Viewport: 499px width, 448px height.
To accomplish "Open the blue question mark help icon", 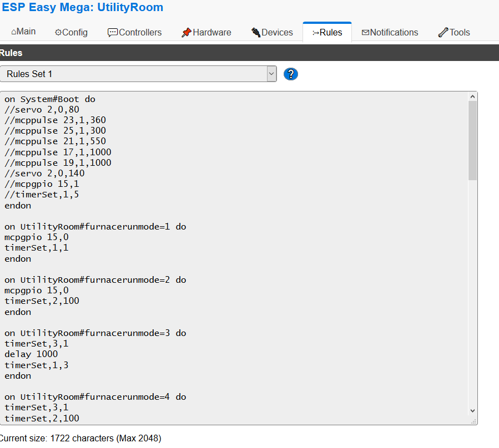I will pos(290,74).
